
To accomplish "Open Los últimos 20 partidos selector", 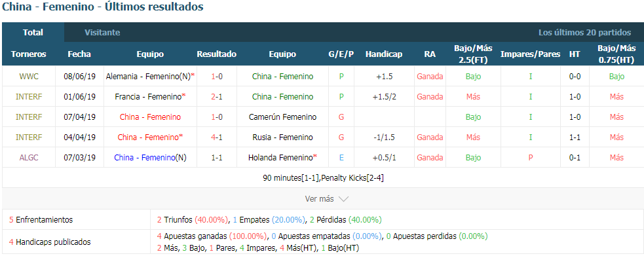I will point(585,33).
